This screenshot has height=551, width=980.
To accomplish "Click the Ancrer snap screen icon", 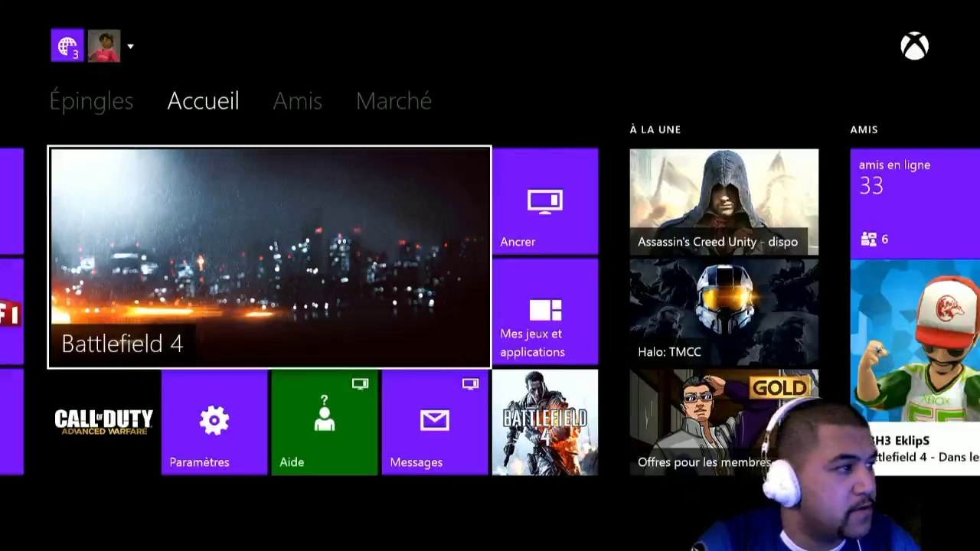I will (545, 201).
